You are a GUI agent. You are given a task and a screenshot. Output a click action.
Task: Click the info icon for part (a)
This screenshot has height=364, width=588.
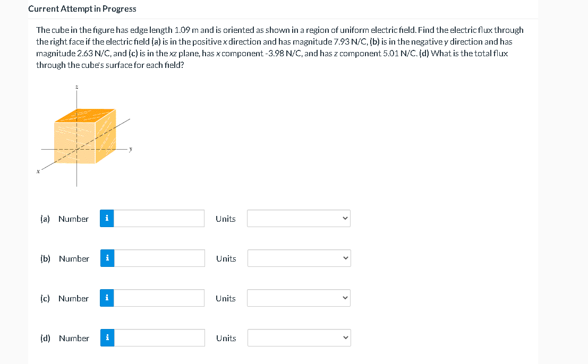point(107,218)
